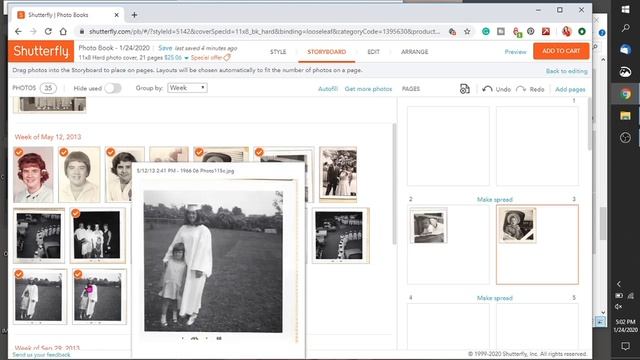
Task: Click Get more photos link
Action: click(368, 89)
